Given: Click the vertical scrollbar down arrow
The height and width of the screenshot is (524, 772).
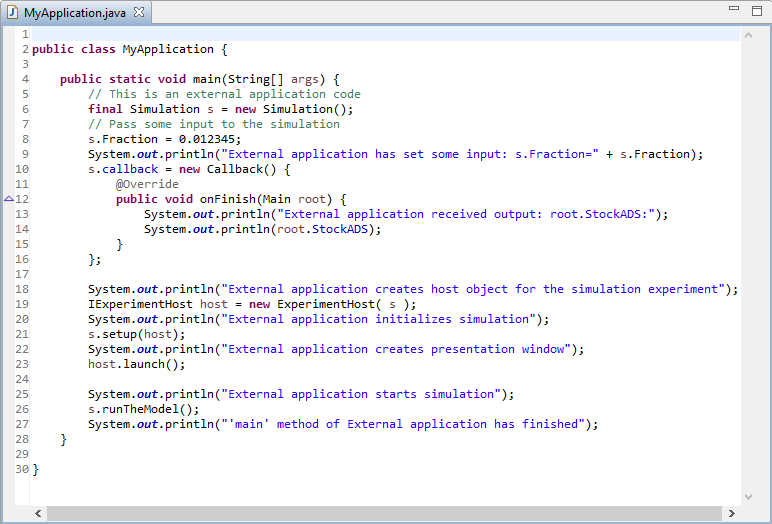Looking at the screenshot, I should coord(749,495).
